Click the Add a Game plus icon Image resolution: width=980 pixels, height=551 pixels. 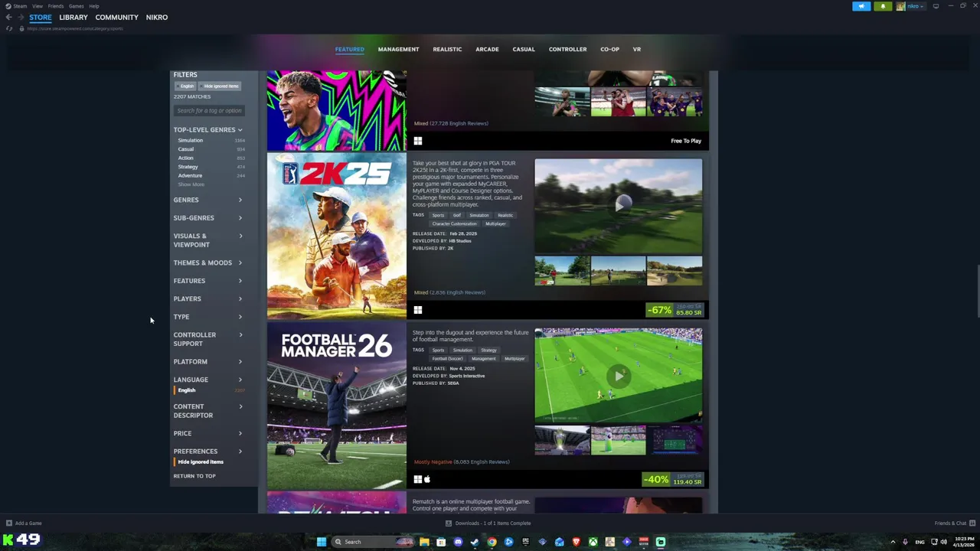[9, 523]
